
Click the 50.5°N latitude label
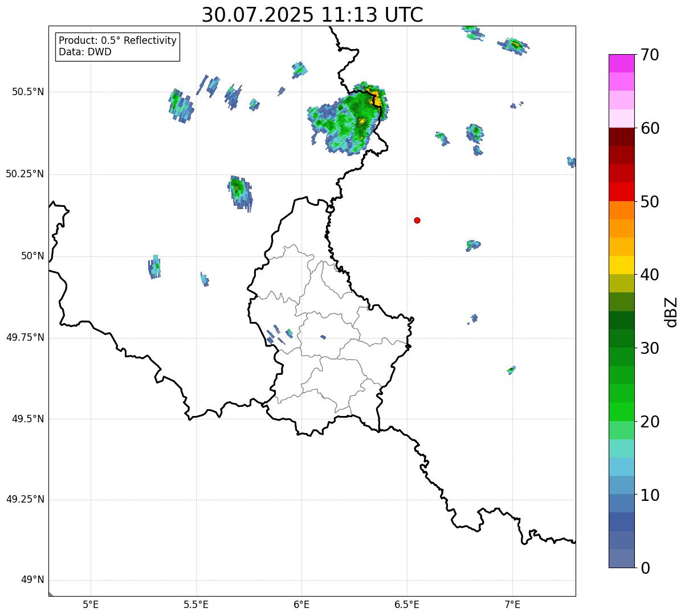pyautogui.click(x=28, y=92)
